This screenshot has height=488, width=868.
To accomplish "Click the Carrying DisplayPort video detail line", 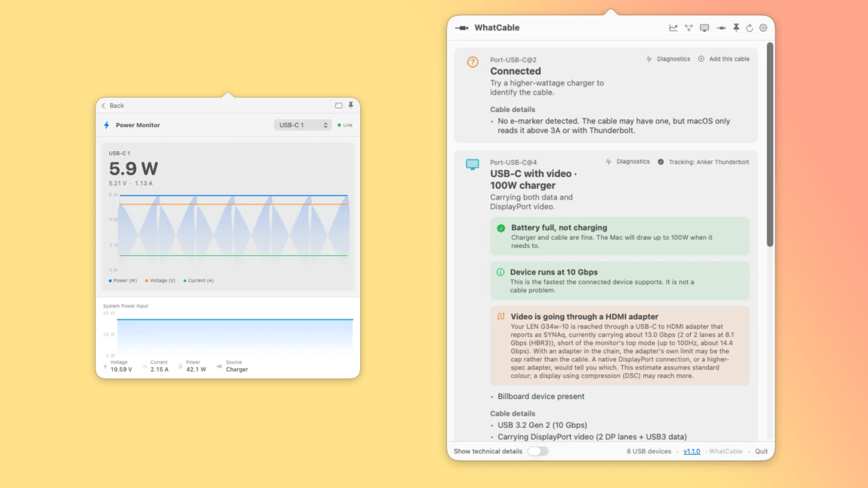I will (x=592, y=437).
